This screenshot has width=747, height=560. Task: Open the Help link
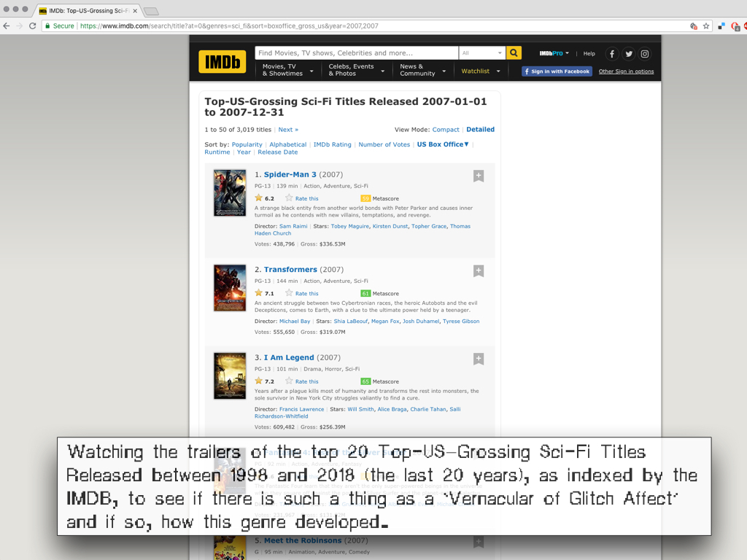589,53
